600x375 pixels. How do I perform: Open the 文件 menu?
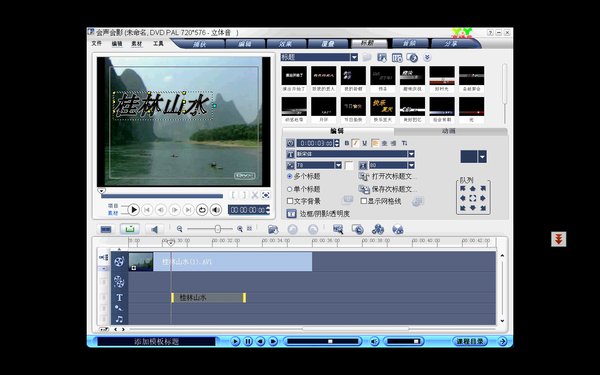coord(96,43)
